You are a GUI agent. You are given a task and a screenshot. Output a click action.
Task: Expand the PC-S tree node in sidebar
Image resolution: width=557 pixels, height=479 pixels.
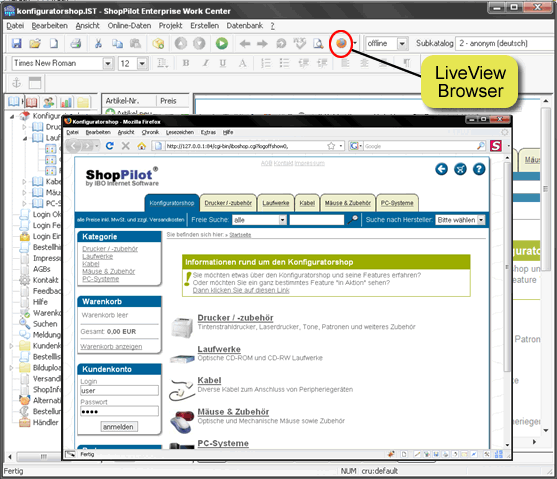coord(24,203)
